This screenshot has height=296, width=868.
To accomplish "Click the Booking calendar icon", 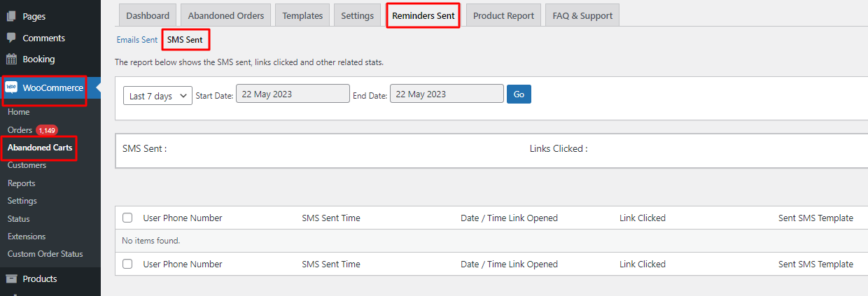I will pos(11,59).
